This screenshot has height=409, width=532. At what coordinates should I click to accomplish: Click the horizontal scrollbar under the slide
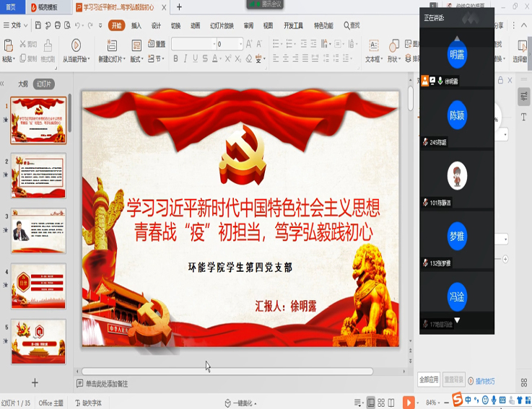pos(227,371)
